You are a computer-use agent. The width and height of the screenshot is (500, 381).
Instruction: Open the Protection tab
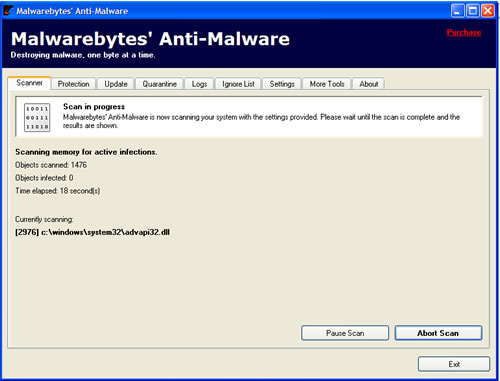pyautogui.click(x=73, y=84)
